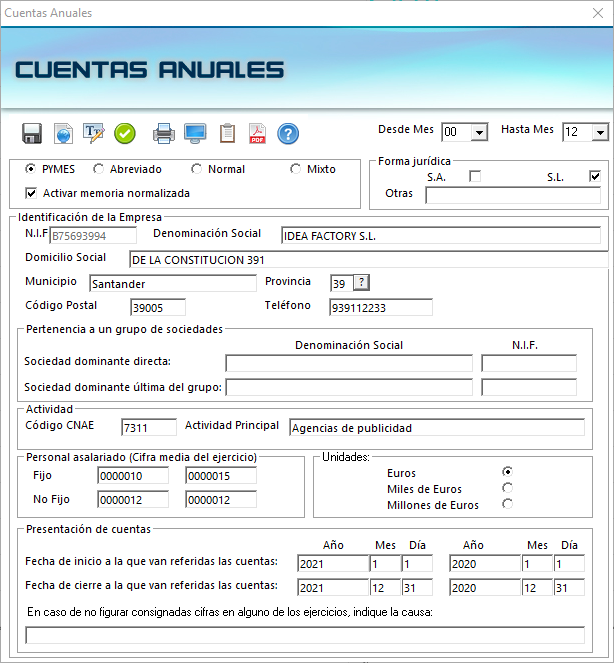Click the Domicilio Social field
Screen dimensions: 614x663
pos(369,259)
